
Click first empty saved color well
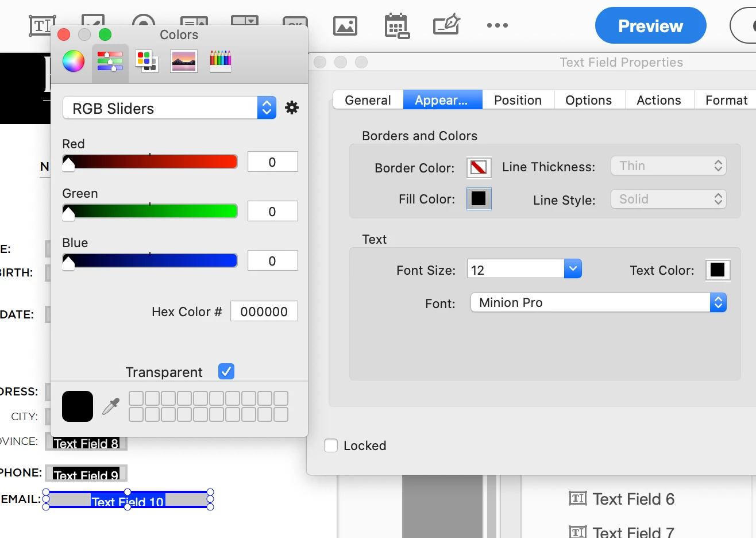point(136,398)
